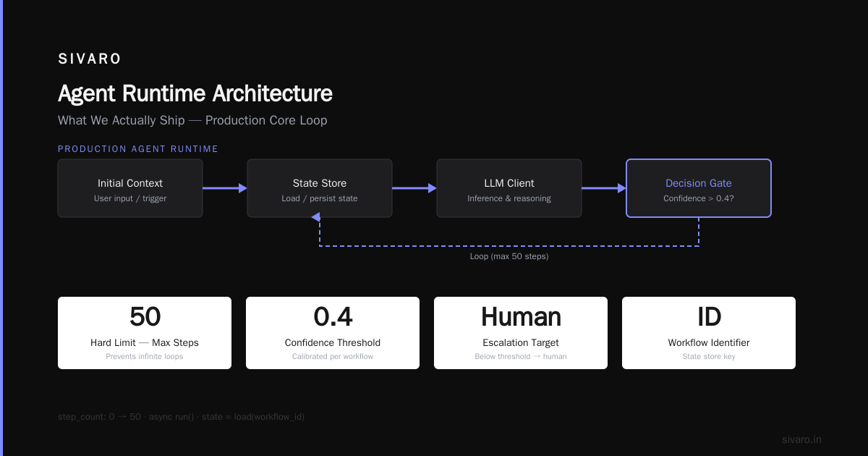
Task: Click the 'Confidence > 0.4?' text
Action: 699,198
